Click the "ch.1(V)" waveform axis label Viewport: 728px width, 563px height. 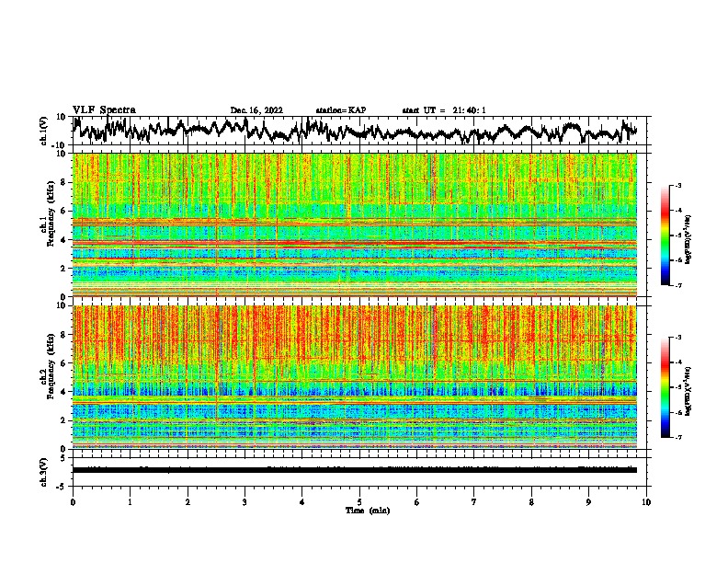pyautogui.click(x=44, y=131)
